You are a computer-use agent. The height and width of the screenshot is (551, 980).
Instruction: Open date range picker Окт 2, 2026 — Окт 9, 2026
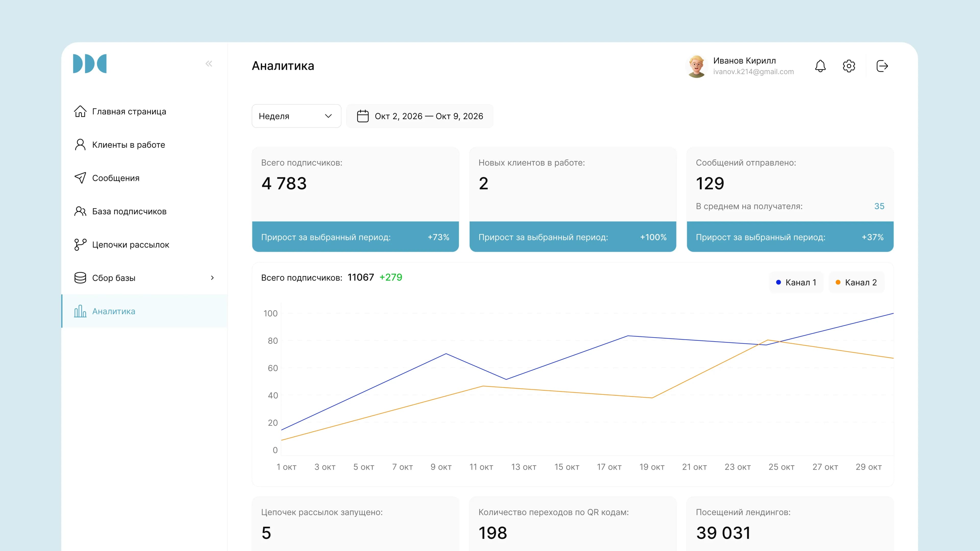pos(420,116)
